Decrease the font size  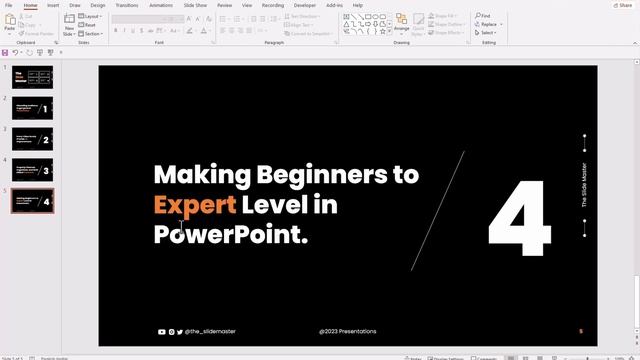[198, 19]
